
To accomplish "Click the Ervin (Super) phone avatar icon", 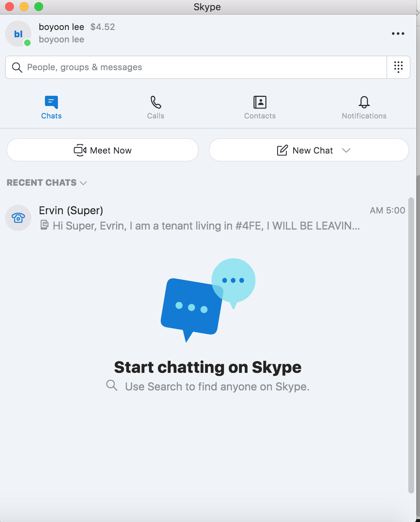I will pyautogui.click(x=18, y=218).
